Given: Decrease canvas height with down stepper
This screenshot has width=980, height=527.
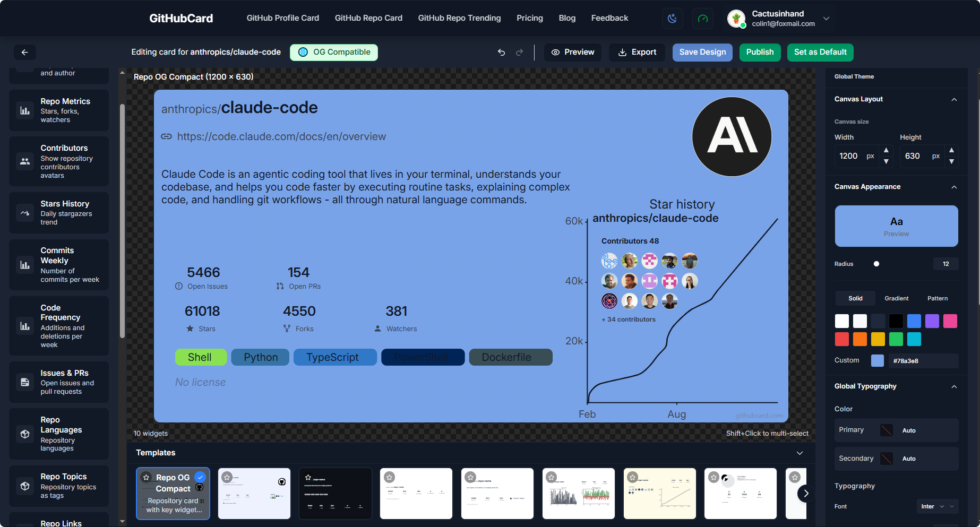Looking at the screenshot, I should coord(951,161).
